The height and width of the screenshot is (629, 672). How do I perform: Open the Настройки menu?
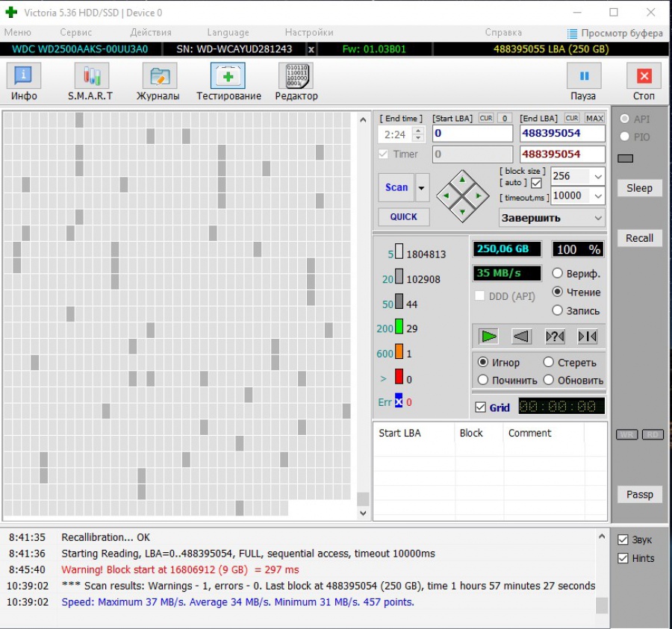[x=308, y=33]
